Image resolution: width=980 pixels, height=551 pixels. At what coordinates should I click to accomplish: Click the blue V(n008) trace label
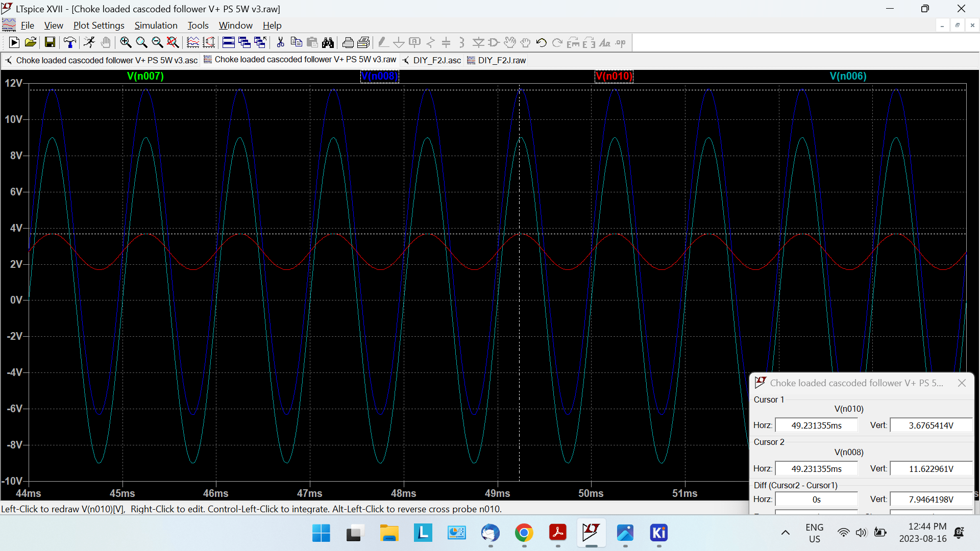(x=380, y=76)
